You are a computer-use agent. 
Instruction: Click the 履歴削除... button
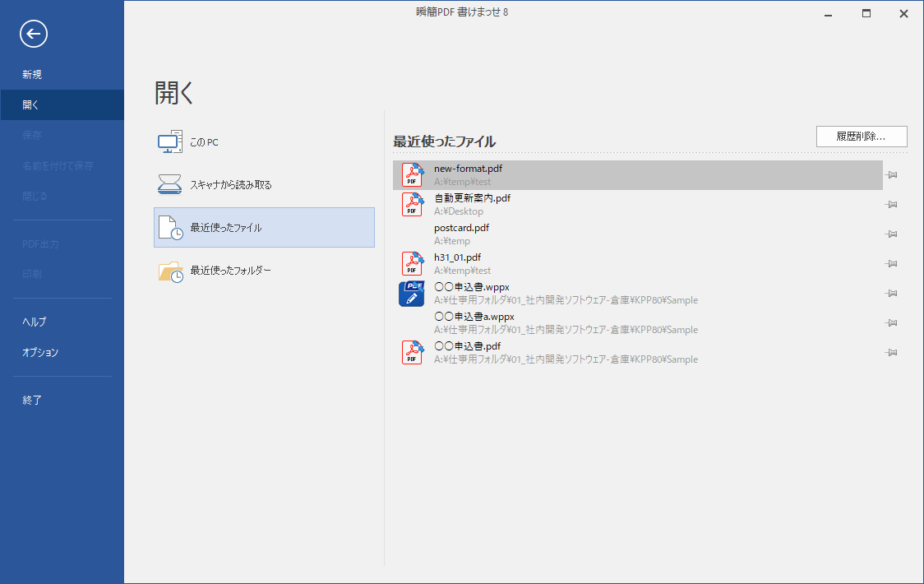pyautogui.click(x=862, y=137)
